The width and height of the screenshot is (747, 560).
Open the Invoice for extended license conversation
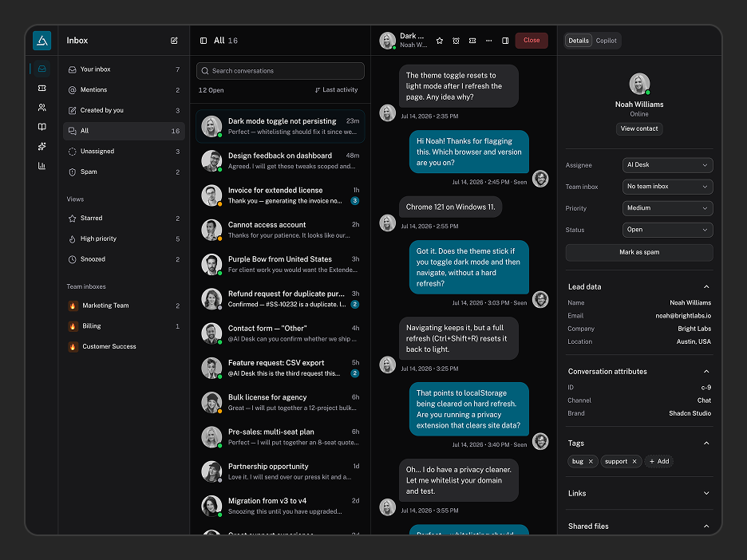pyautogui.click(x=280, y=195)
